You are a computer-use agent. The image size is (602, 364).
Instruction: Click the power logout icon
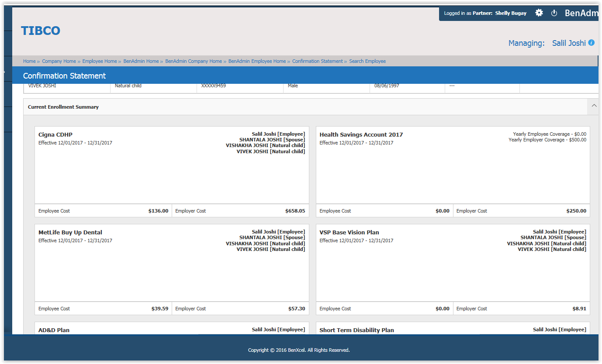click(554, 13)
